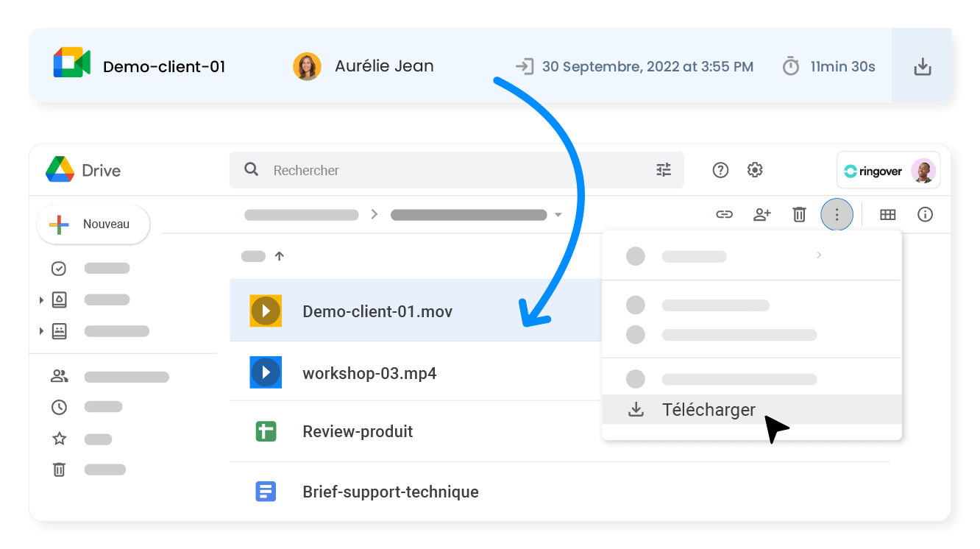This screenshot has width=980, height=549.
Task: Open the help question mark icon
Action: pyautogui.click(x=720, y=169)
